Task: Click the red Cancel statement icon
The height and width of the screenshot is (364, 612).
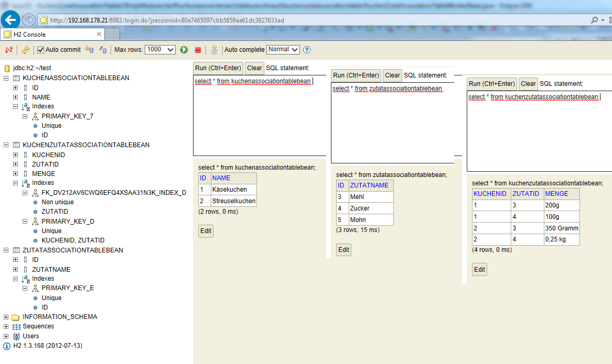Action: [x=198, y=50]
